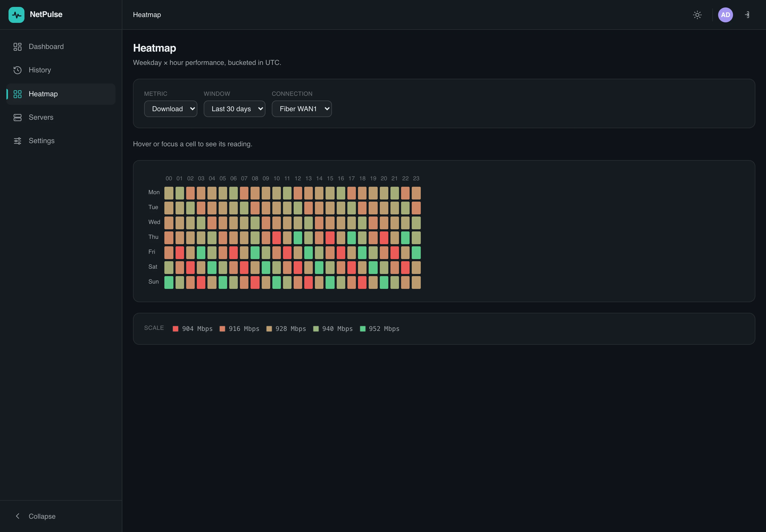Open the AD user avatar
Screen dimensions: 766x532
point(725,15)
